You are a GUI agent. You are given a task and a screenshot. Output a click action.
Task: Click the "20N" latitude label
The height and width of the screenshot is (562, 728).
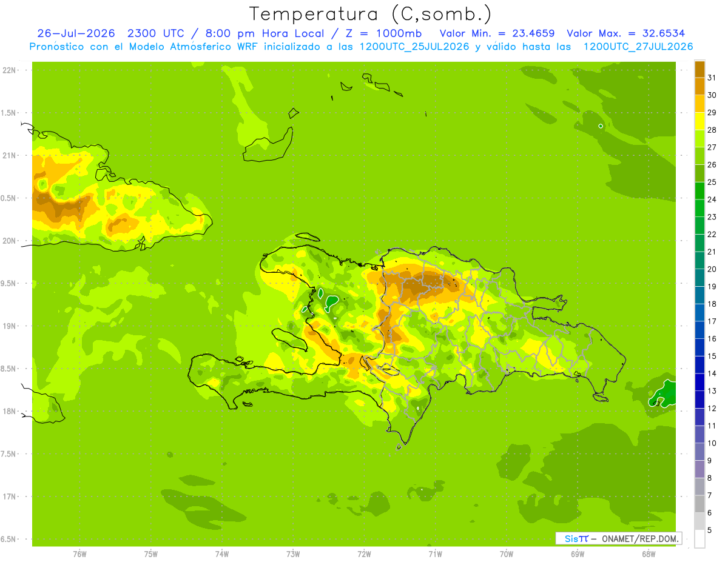pos(10,241)
